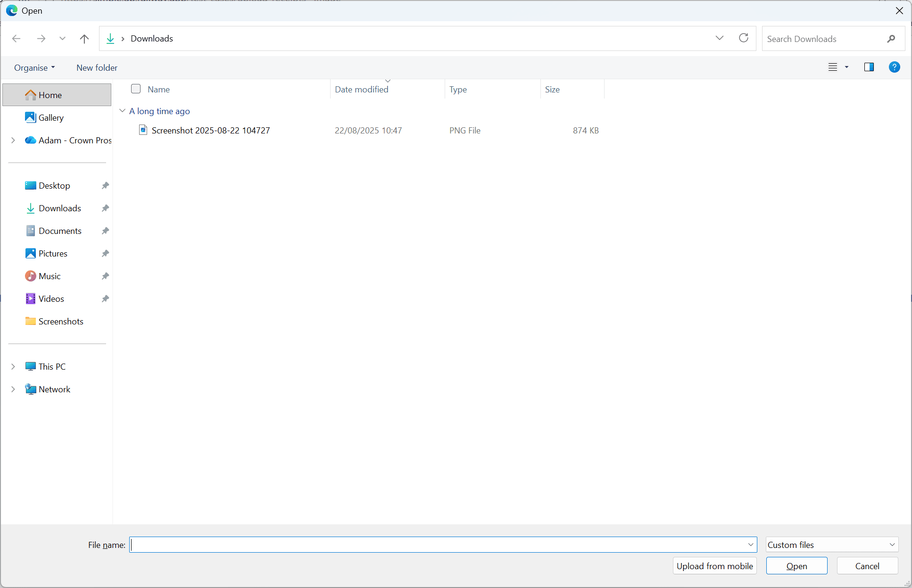Click the PNG File type cell

pos(465,130)
